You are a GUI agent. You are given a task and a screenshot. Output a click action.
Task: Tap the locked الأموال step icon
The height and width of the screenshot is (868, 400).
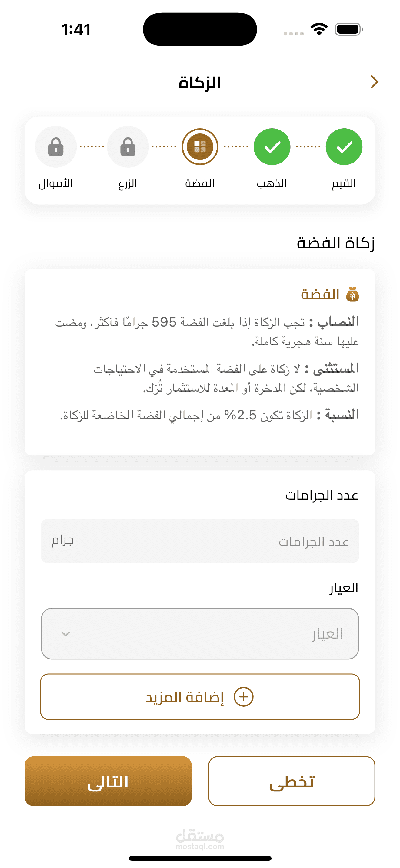56,146
